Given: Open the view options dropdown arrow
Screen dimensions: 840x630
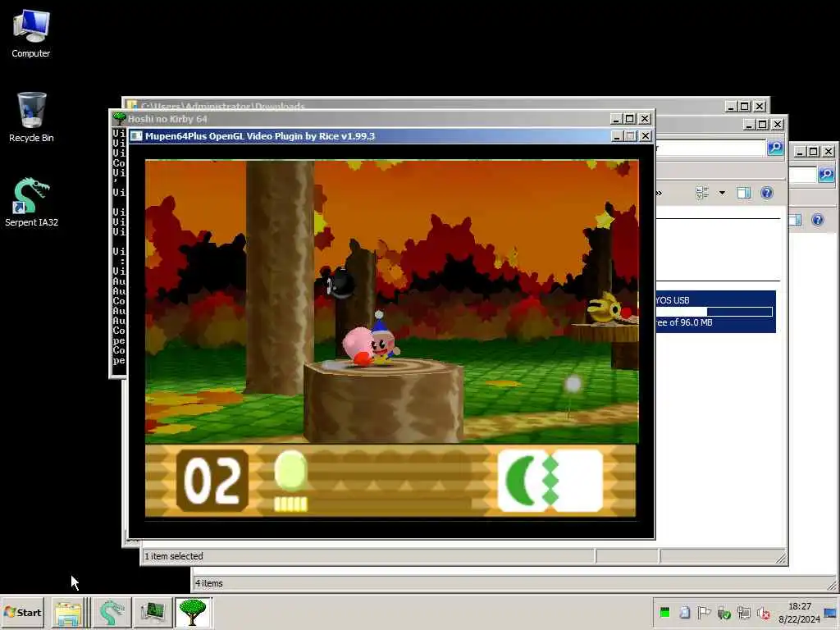Looking at the screenshot, I should [722, 193].
